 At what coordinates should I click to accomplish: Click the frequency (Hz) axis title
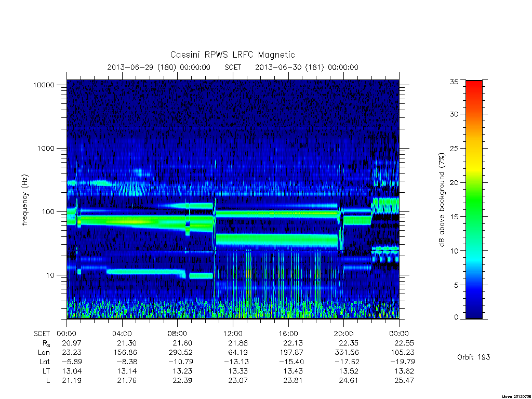[x=25, y=200]
